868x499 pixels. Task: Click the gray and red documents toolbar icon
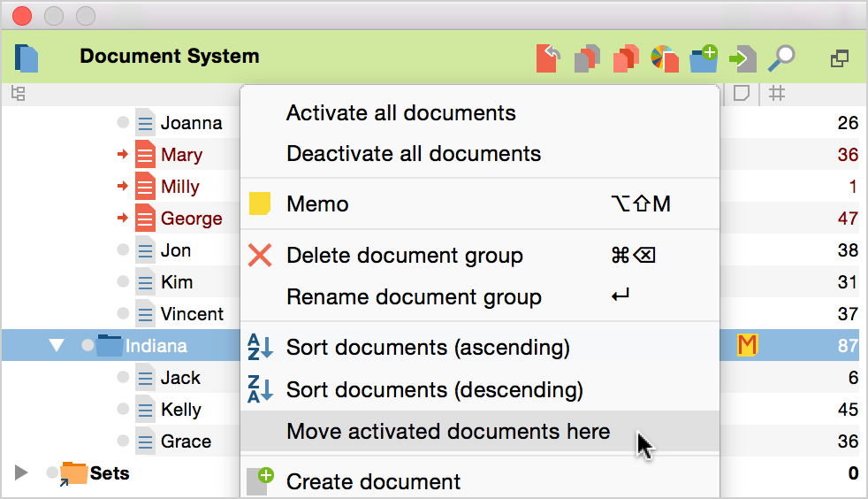click(587, 58)
